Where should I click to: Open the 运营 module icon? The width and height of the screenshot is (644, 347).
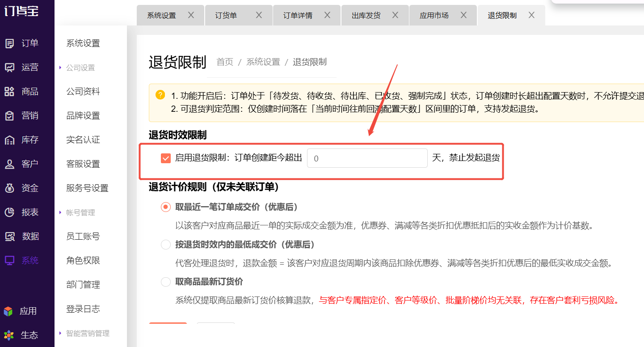pos(9,68)
